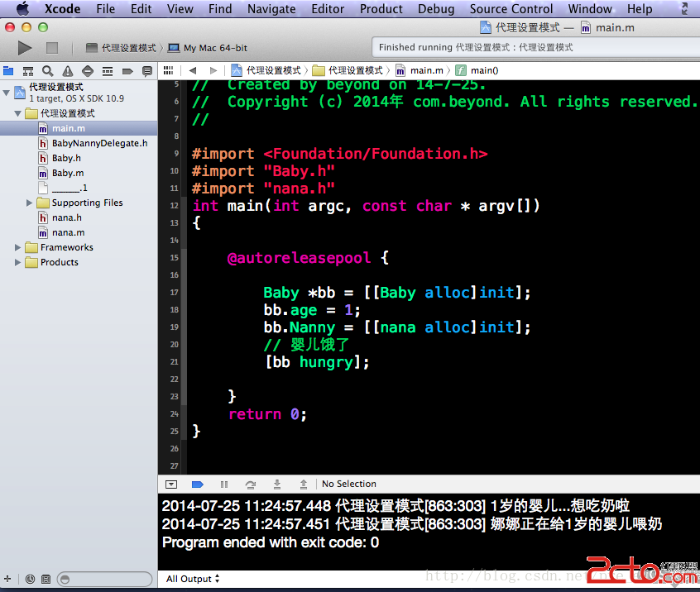Viewport: 700px width, 592px height.
Task: Open the Symbol navigator hierarchy icon
Action: (x=28, y=71)
